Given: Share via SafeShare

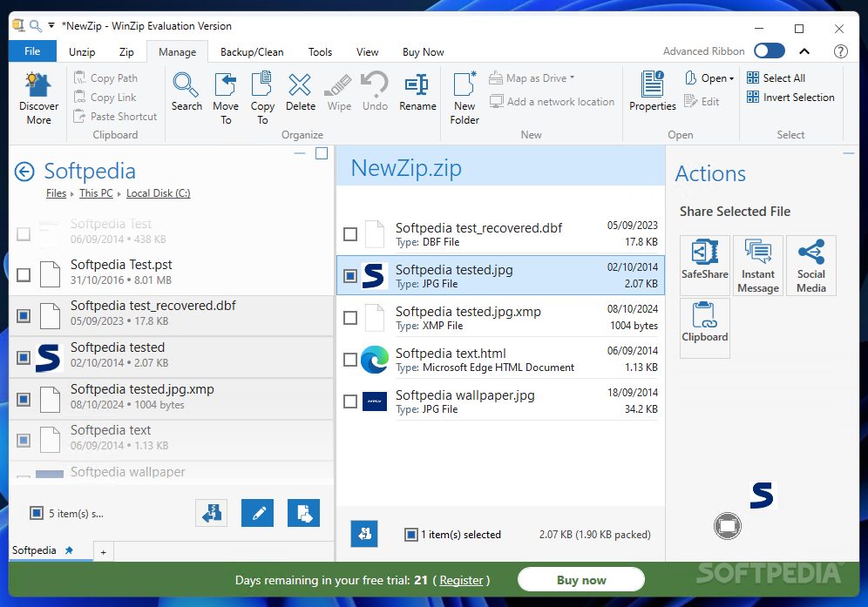Looking at the screenshot, I should coord(705,266).
